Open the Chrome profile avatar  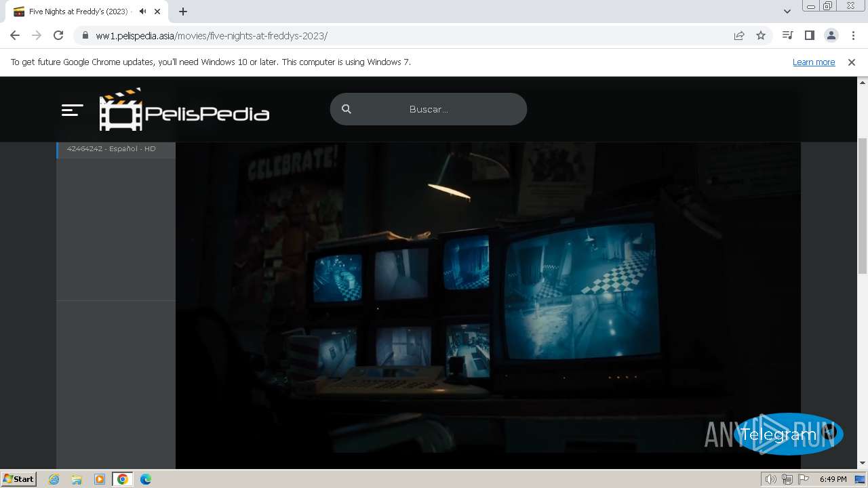(831, 36)
